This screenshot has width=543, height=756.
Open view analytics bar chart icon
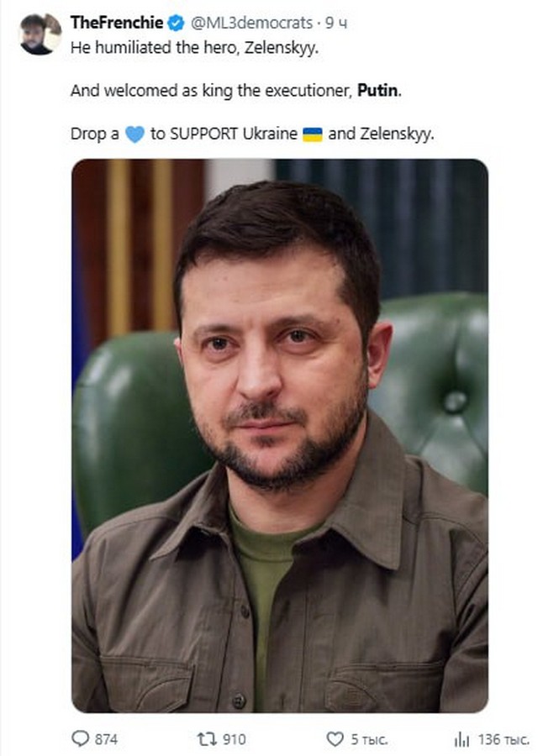coord(461,739)
